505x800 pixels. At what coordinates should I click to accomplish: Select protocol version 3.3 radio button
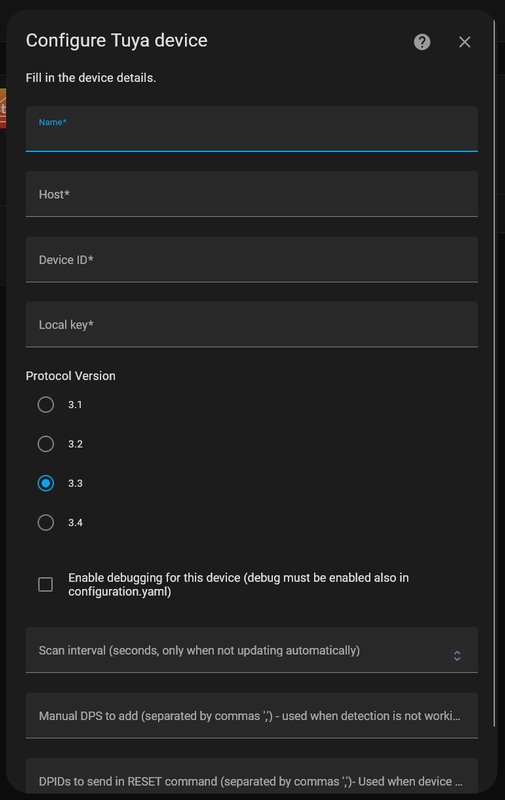[x=45, y=483]
